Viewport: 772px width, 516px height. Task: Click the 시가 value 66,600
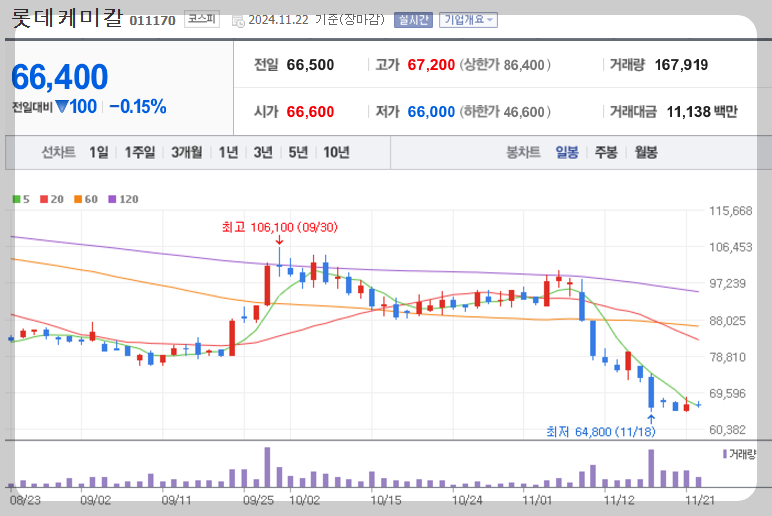coord(310,112)
